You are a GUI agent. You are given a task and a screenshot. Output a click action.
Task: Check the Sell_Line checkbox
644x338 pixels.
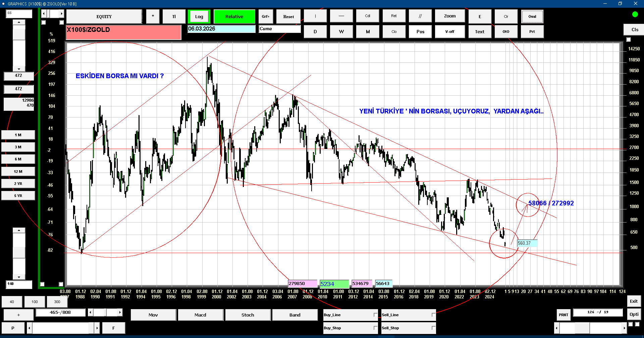(x=433, y=315)
